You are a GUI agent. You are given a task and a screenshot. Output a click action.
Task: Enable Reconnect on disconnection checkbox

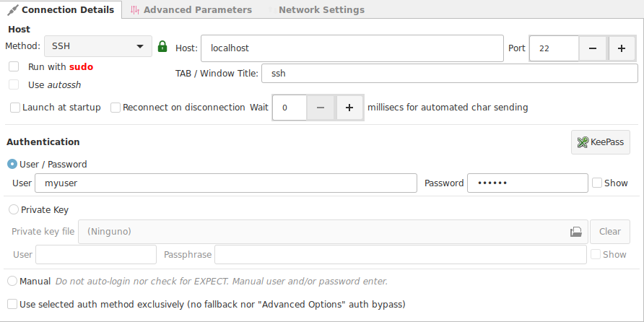[x=116, y=108]
